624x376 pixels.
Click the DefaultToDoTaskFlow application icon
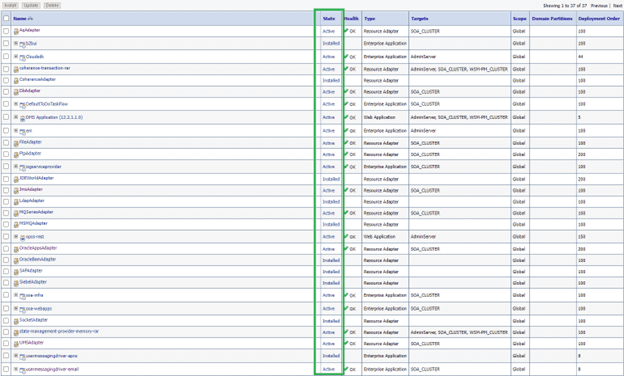tap(23, 105)
